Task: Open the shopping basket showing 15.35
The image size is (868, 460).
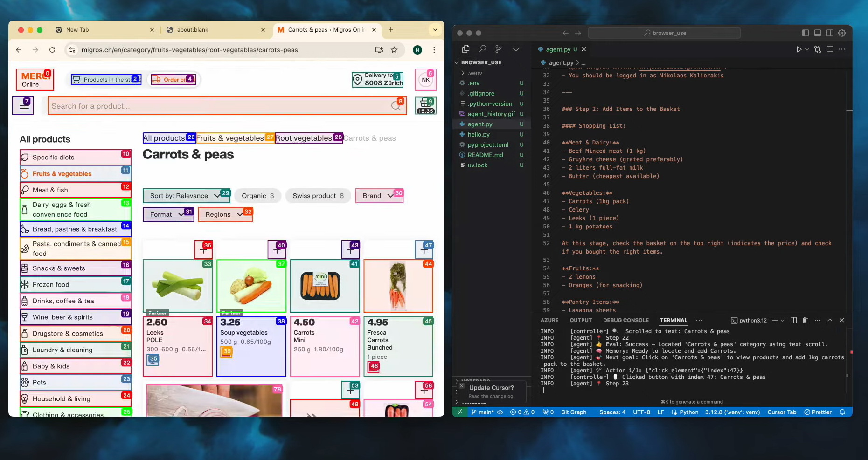Action: tap(425, 106)
